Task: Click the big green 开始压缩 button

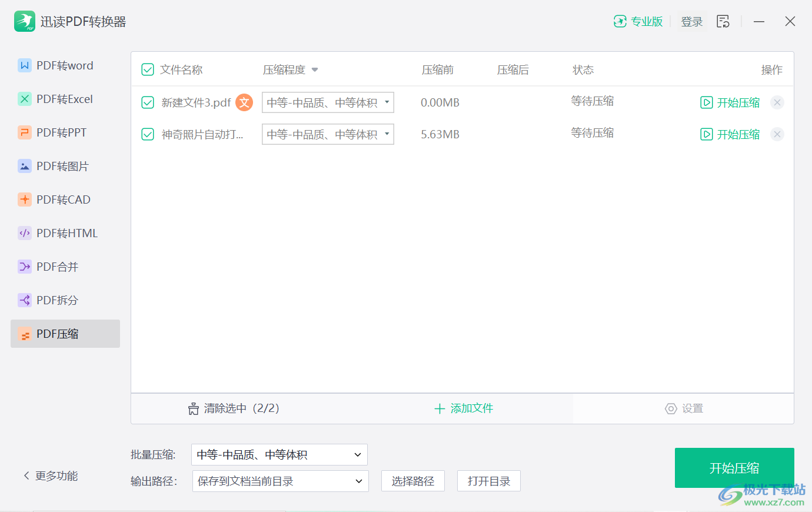Action: point(734,468)
